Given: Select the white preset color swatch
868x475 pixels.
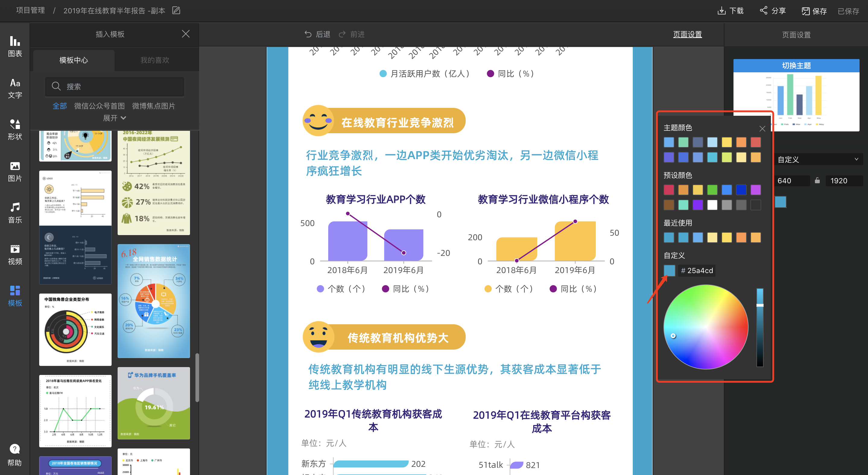Looking at the screenshot, I should (712, 205).
